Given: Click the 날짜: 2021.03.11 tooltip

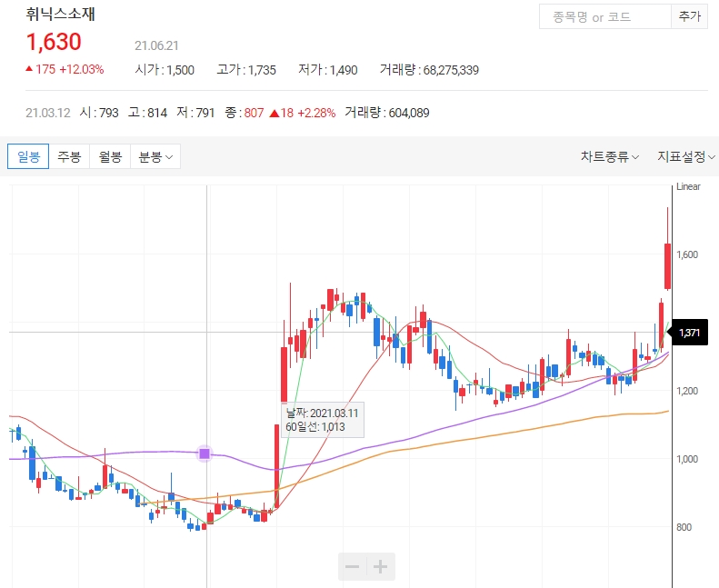Looking at the screenshot, I should 323,413.
